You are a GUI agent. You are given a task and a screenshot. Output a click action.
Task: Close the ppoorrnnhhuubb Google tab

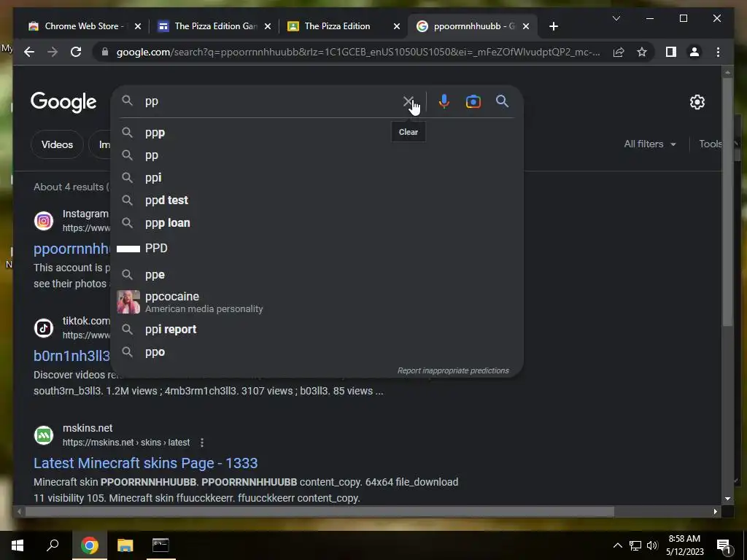click(526, 26)
